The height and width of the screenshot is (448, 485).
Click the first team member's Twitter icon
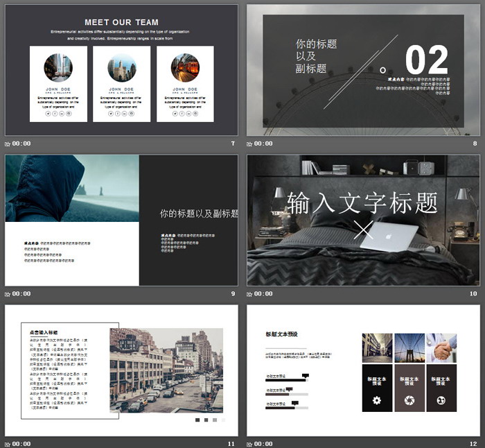click(48, 113)
